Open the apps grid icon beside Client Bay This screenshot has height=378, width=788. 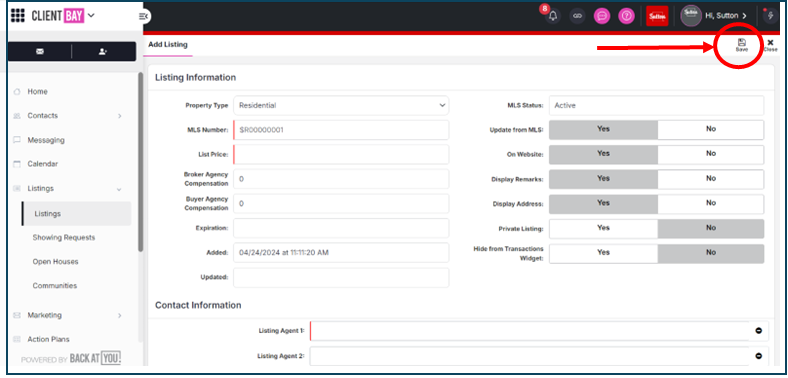coord(18,16)
